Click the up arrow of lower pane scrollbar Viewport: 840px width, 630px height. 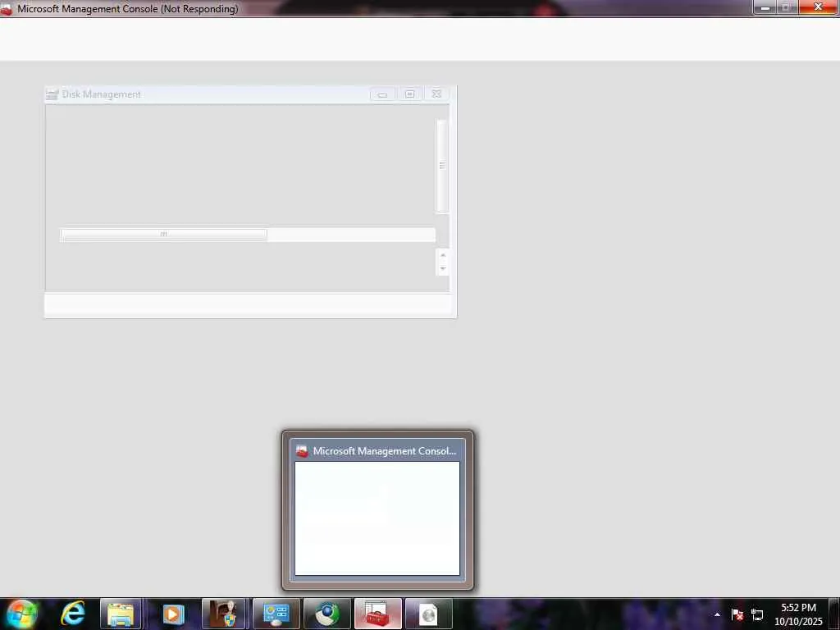coord(442,255)
